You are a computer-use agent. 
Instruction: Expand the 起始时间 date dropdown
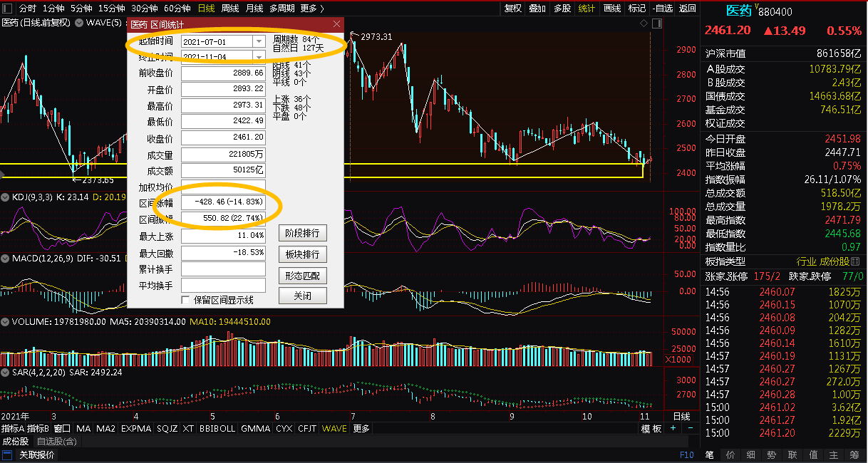coord(259,41)
